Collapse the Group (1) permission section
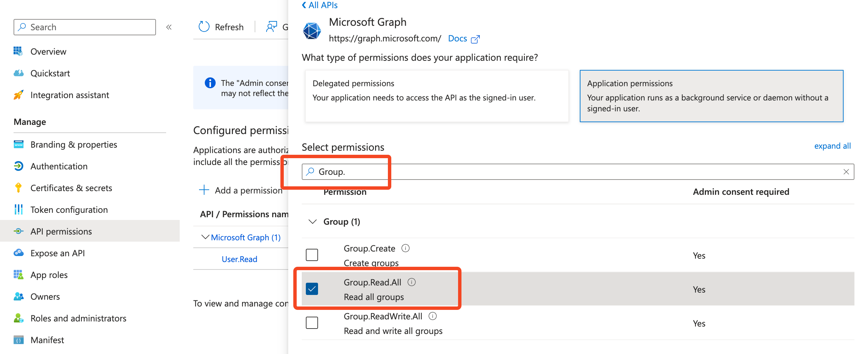 313,222
